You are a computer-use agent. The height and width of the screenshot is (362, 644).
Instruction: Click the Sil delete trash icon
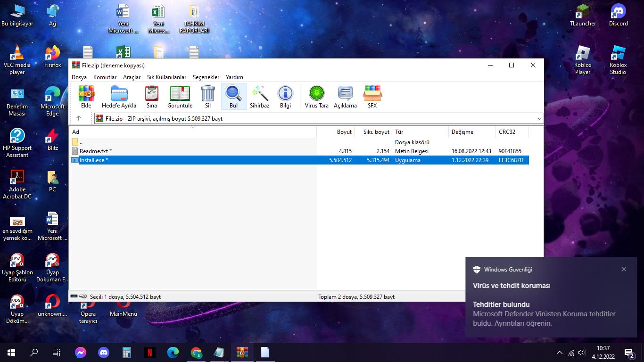207,97
